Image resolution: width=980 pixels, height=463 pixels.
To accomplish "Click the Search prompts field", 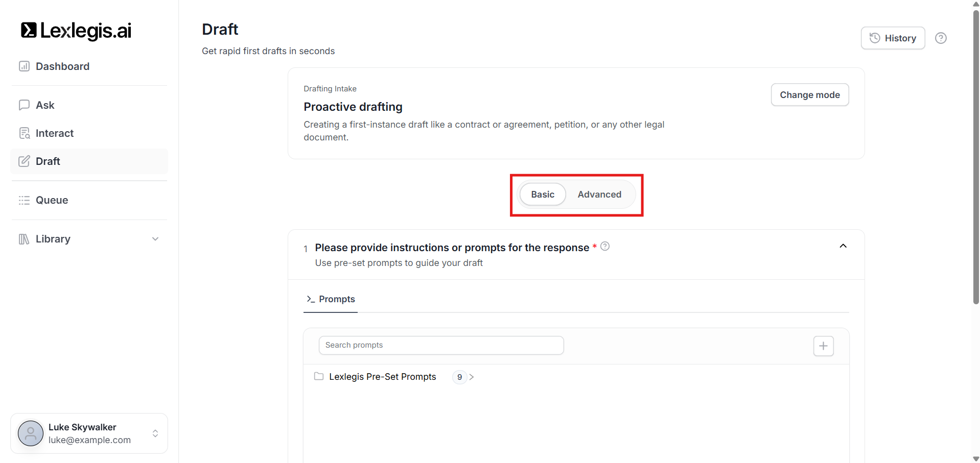I will tap(441, 345).
